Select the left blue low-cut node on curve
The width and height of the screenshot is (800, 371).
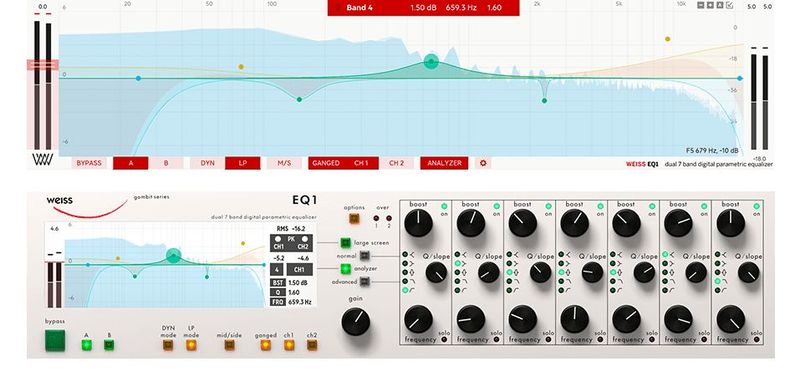click(x=138, y=79)
